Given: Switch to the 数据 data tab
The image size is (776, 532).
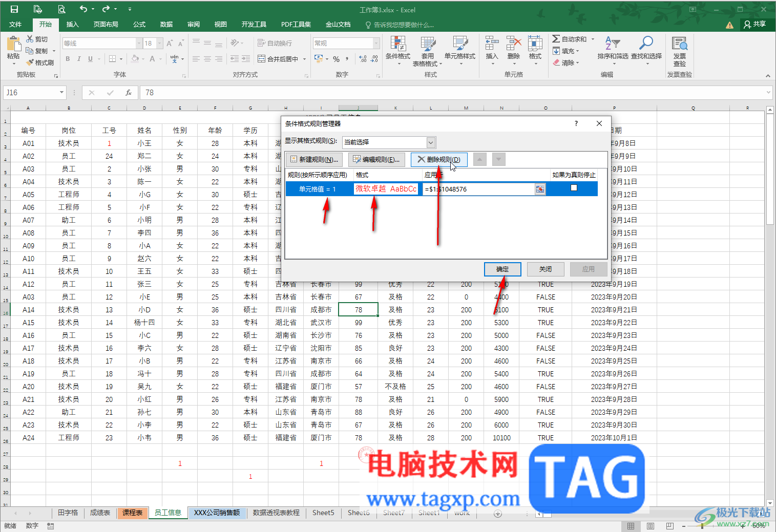Looking at the screenshot, I should (166, 24).
